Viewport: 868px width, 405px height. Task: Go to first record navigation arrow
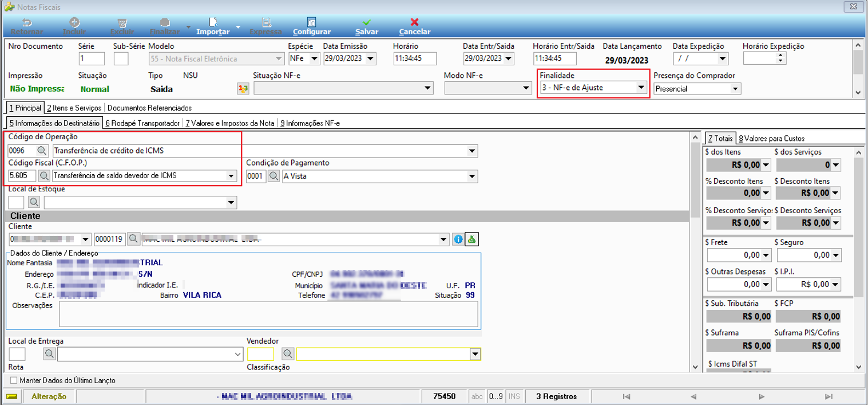tap(626, 396)
